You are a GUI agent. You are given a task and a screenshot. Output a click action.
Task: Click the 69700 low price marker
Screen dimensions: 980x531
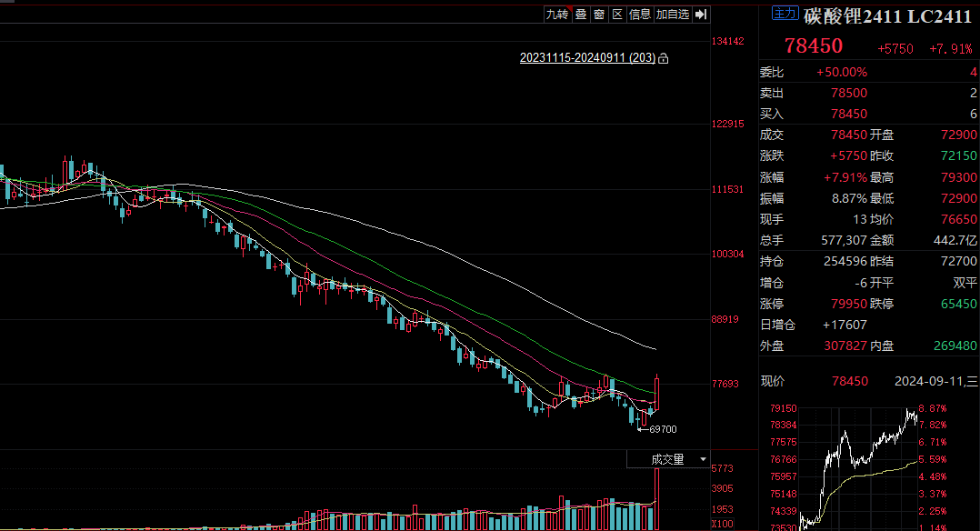point(663,429)
